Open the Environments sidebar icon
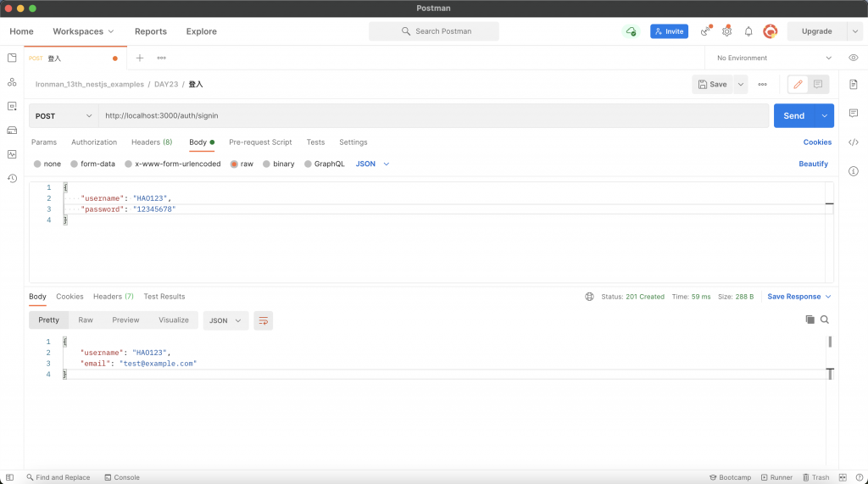 pos(12,106)
